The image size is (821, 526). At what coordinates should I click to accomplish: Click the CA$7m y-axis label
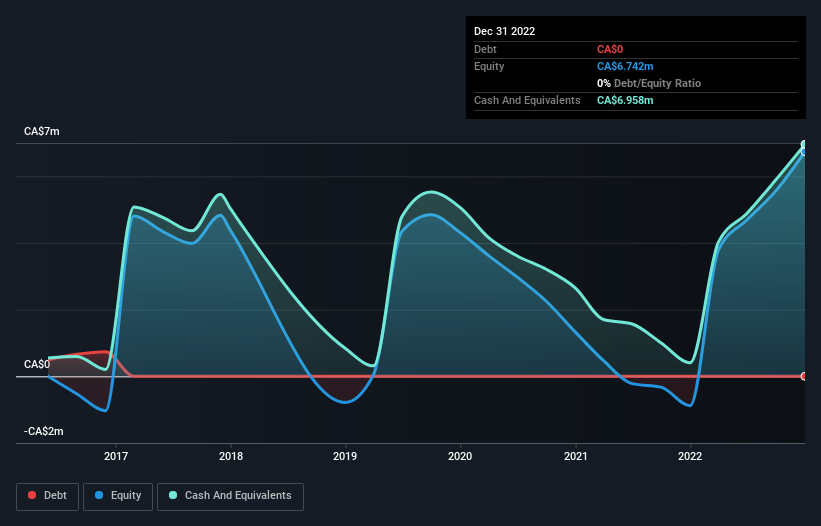click(42, 131)
